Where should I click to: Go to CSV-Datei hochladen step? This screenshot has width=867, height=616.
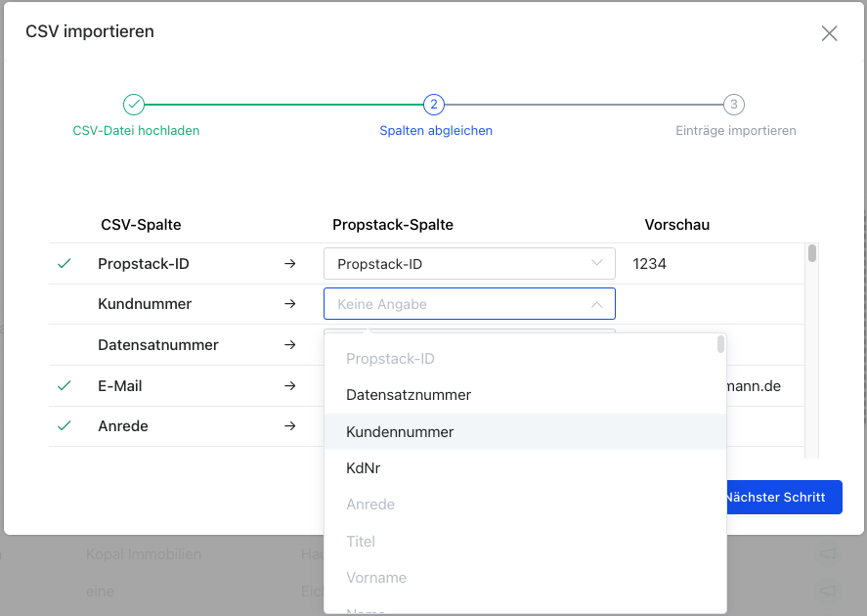(136, 130)
